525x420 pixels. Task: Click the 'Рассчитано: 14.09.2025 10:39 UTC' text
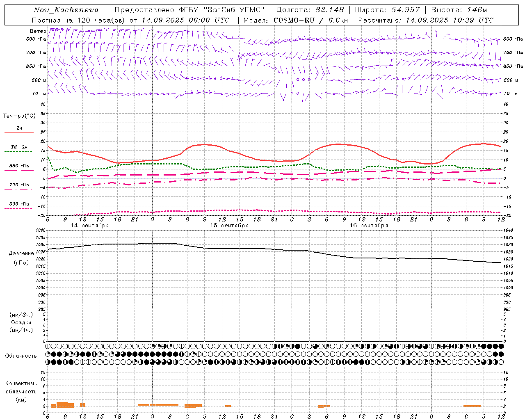coord(426,20)
